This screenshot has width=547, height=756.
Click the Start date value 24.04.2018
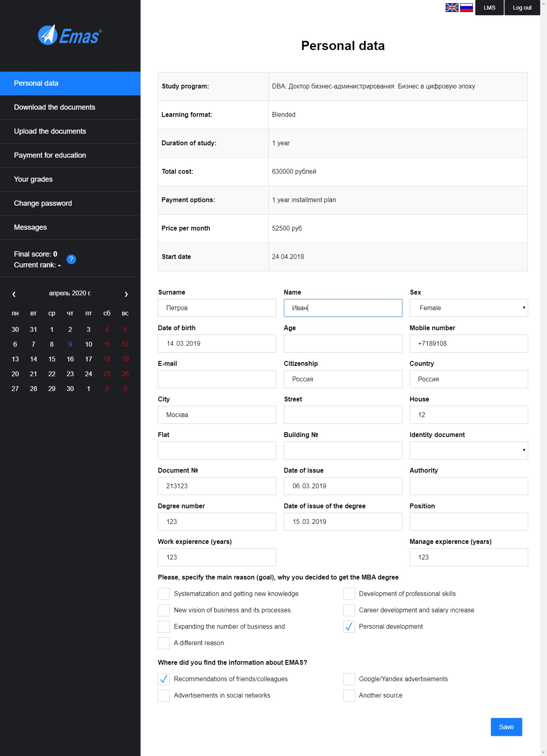288,257
